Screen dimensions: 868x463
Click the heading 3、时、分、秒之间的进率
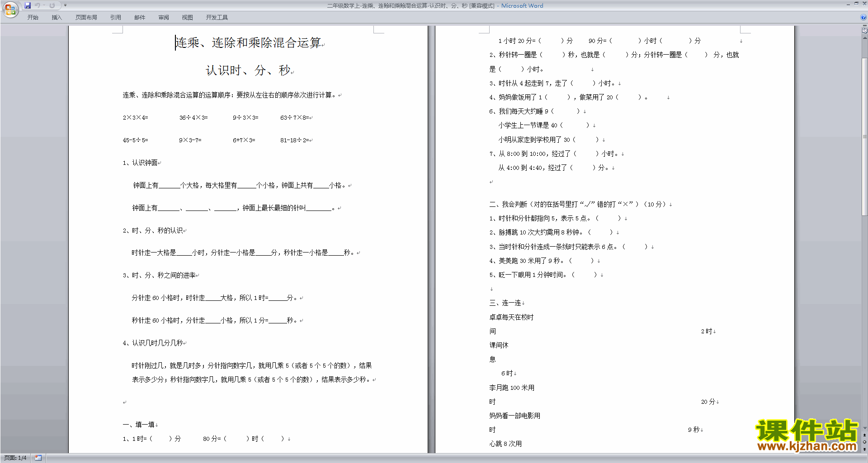click(x=159, y=275)
